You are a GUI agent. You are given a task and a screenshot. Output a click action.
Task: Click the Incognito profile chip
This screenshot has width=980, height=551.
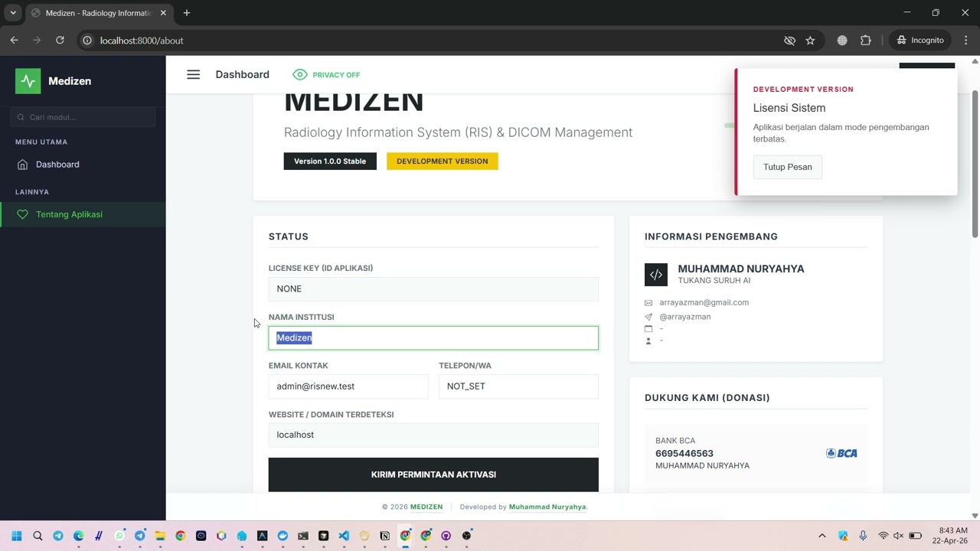coord(920,41)
